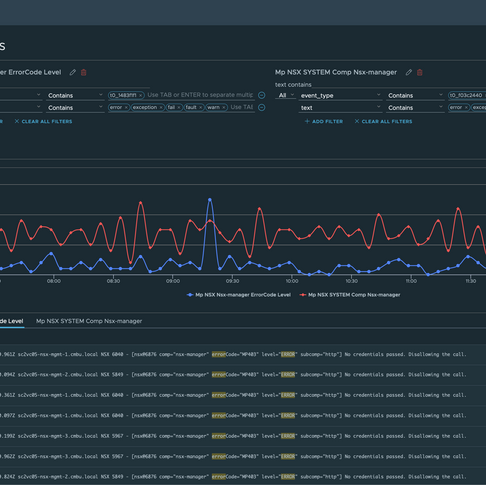Click the 11:00 time axis label
This screenshot has height=485, width=486.
[x=411, y=281]
